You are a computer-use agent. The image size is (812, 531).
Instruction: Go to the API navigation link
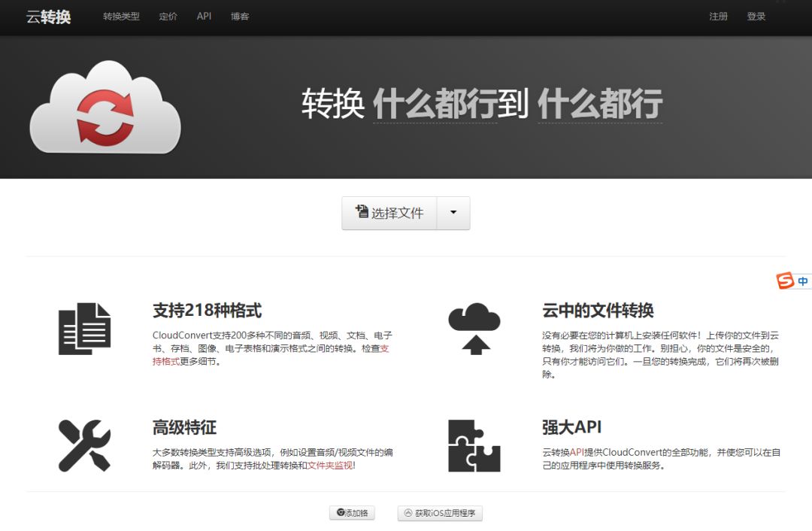coord(204,16)
